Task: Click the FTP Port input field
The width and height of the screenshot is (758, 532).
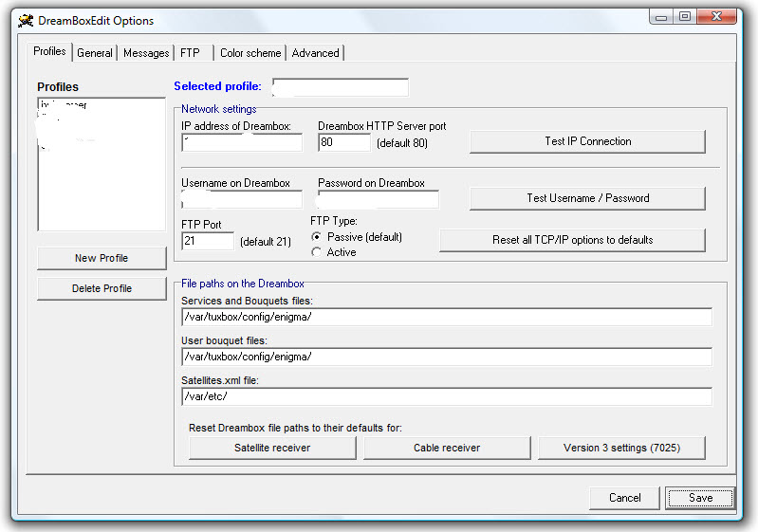Action: [207, 241]
